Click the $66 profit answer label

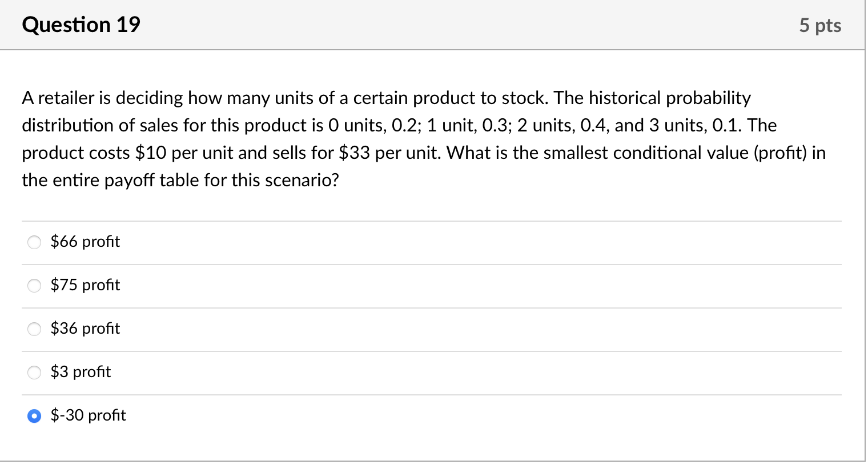point(86,242)
